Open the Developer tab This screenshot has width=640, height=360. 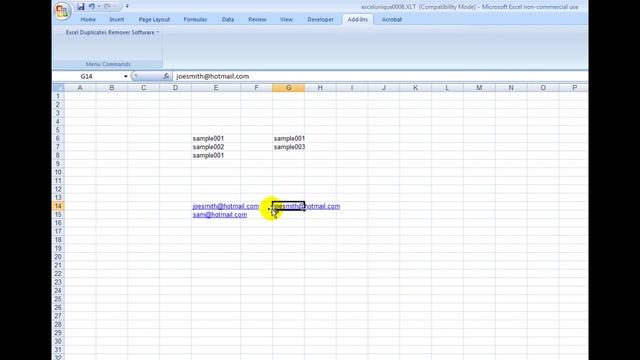[320, 20]
